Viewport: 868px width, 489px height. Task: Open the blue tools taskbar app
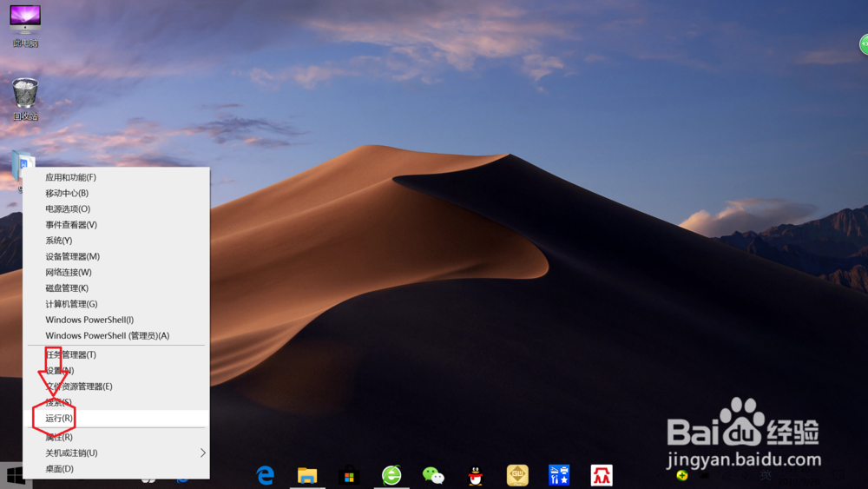pyautogui.click(x=559, y=475)
